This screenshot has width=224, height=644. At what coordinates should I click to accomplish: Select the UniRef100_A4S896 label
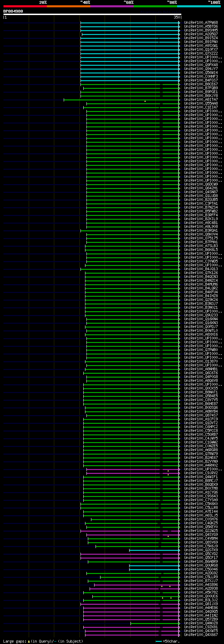tap(201, 585)
